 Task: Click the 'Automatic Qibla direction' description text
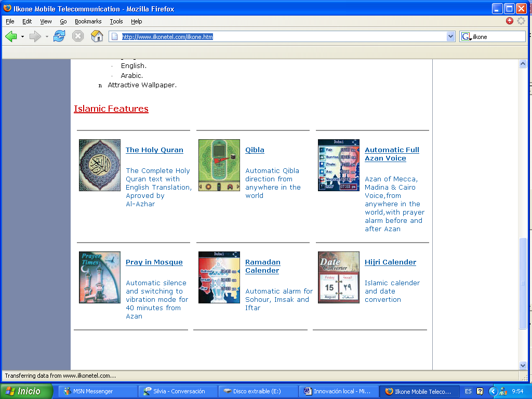tap(273, 183)
